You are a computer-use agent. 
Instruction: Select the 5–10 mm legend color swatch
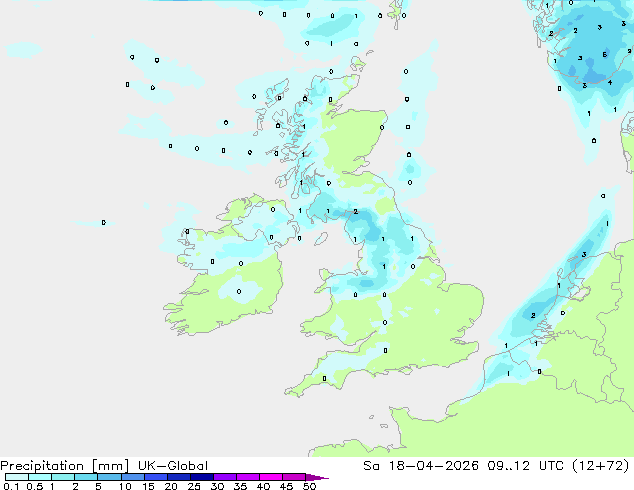click(x=109, y=477)
